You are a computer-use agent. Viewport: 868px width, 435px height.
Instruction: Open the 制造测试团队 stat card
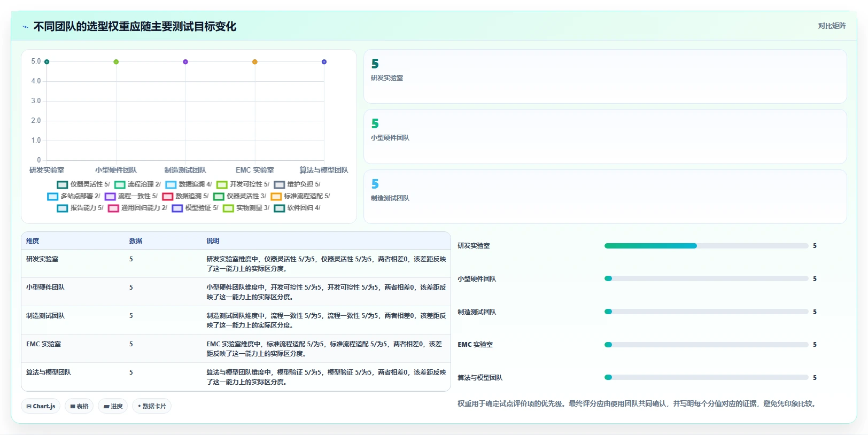click(605, 197)
